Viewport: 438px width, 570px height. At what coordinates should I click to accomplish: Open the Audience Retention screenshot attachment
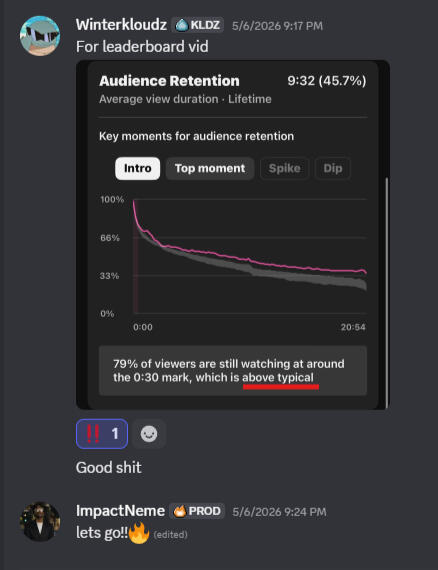(x=233, y=235)
